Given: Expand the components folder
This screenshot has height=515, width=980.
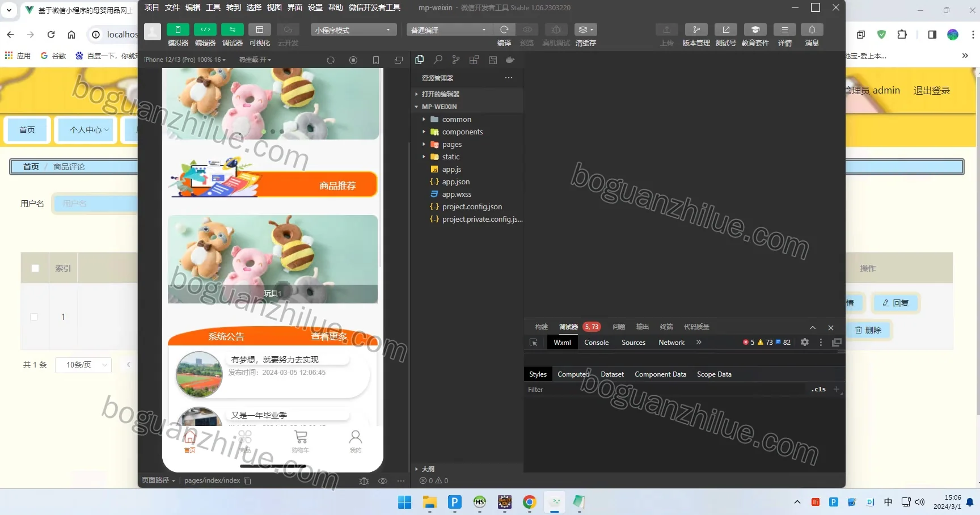Looking at the screenshot, I should pyautogui.click(x=462, y=132).
